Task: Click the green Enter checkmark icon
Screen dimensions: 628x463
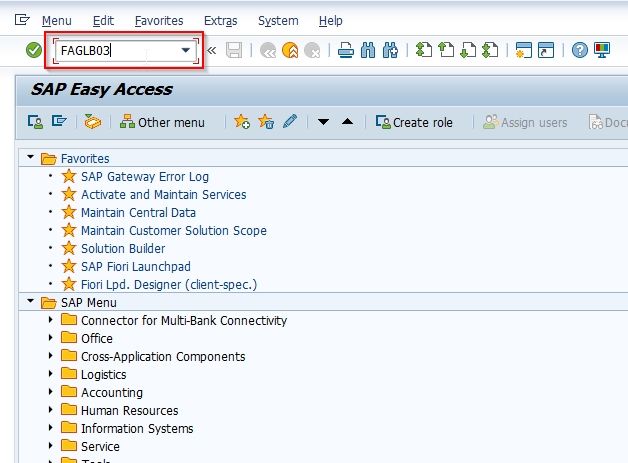Action: click(34, 50)
